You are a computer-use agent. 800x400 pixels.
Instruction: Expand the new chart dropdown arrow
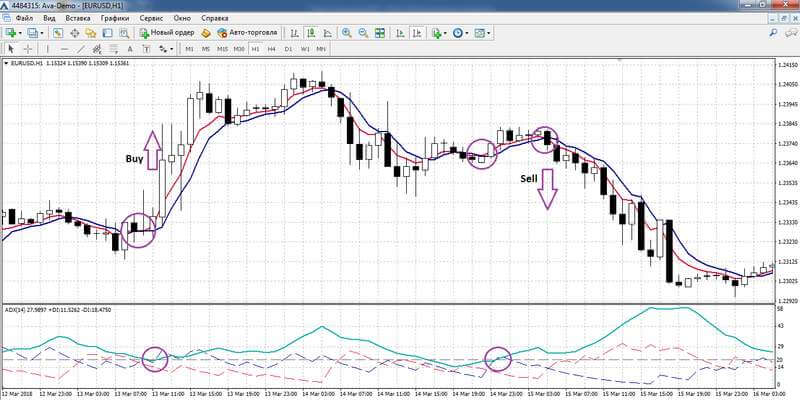click(20, 33)
